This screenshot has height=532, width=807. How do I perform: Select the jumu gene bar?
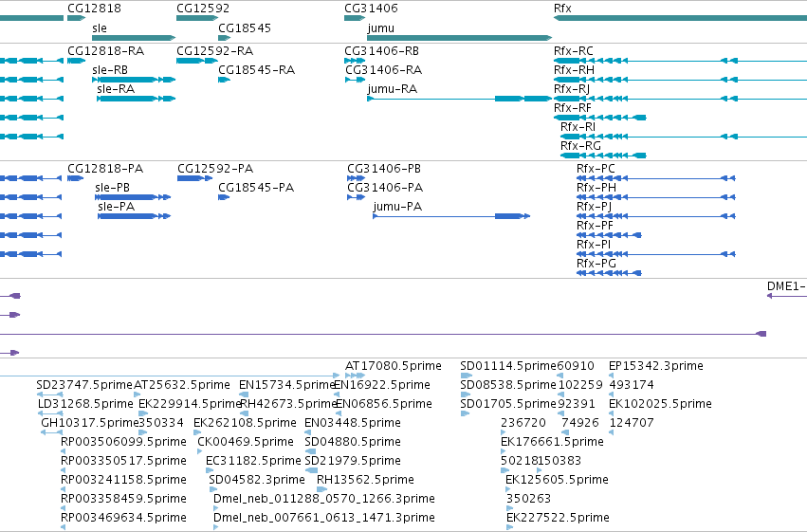pyautogui.click(x=460, y=38)
